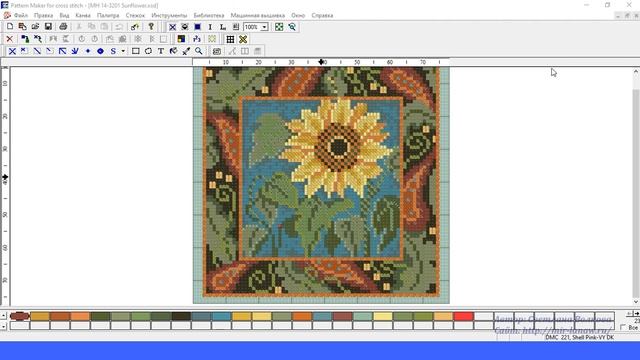Click the center marker on horizontal ruler
The height and width of the screenshot is (360, 640).
[x=321, y=62]
